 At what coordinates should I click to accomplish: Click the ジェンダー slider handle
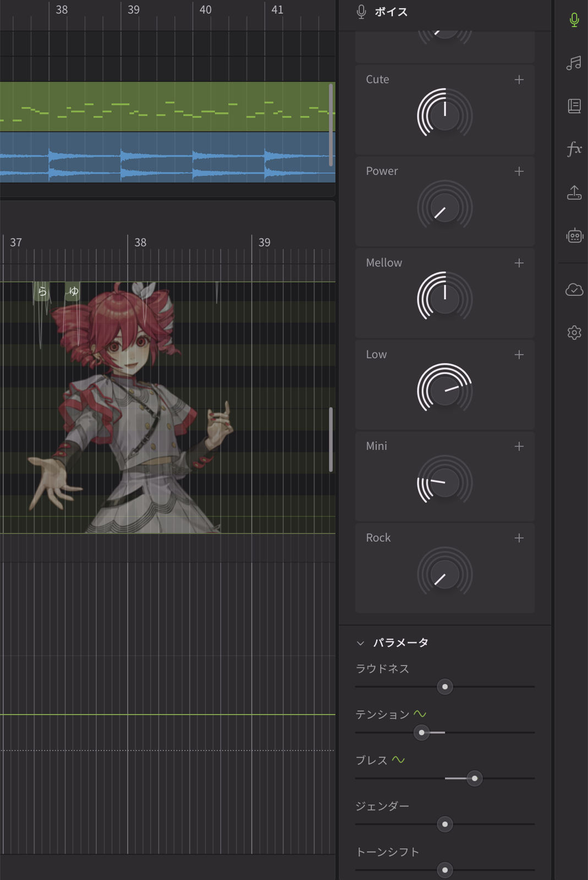pos(444,824)
